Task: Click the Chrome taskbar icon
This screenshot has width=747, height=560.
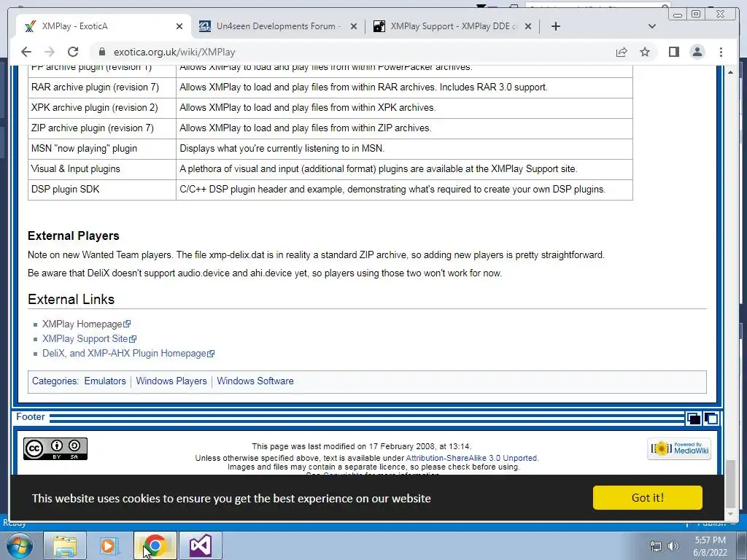Action: (155, 545)
